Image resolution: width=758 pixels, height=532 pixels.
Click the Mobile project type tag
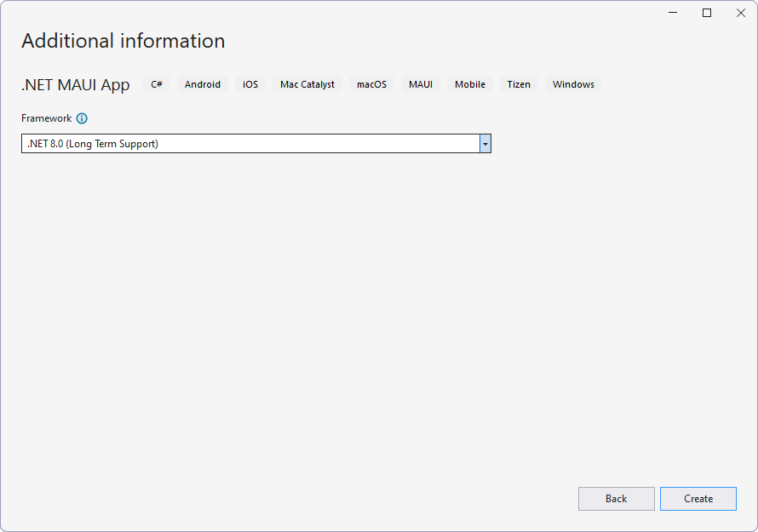coord(470,84)
